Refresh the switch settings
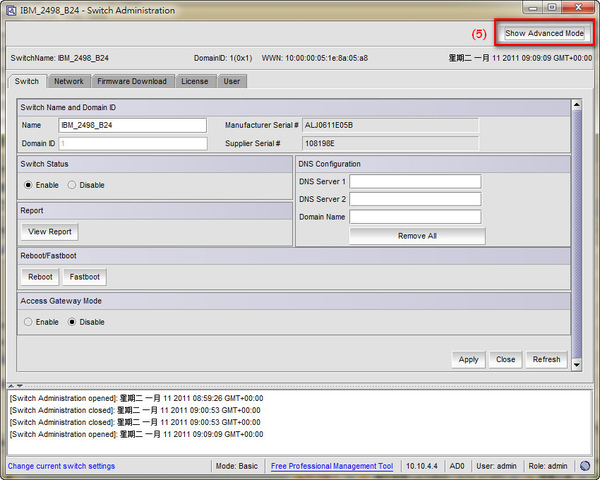This screenshot has height=480, width=600. click(546, 359)
